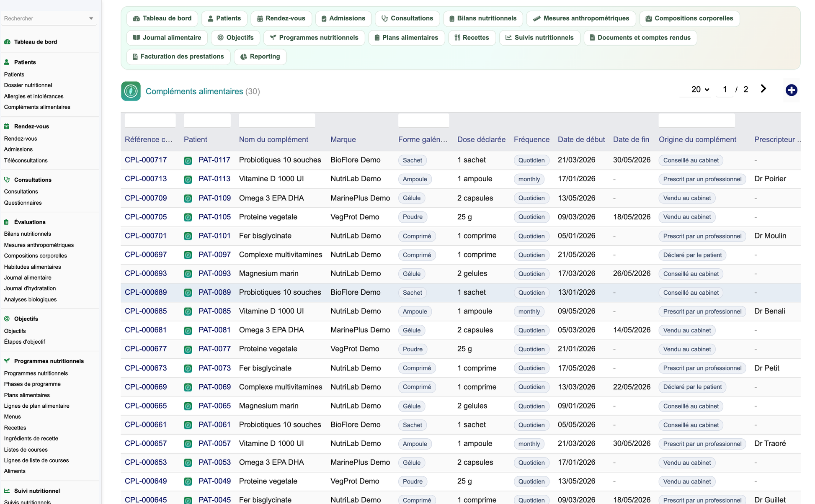Click the Dr Poirier prescripteur cell
Image resolution: width=815 pixels, height=504 pixels.
coord(770,179)
